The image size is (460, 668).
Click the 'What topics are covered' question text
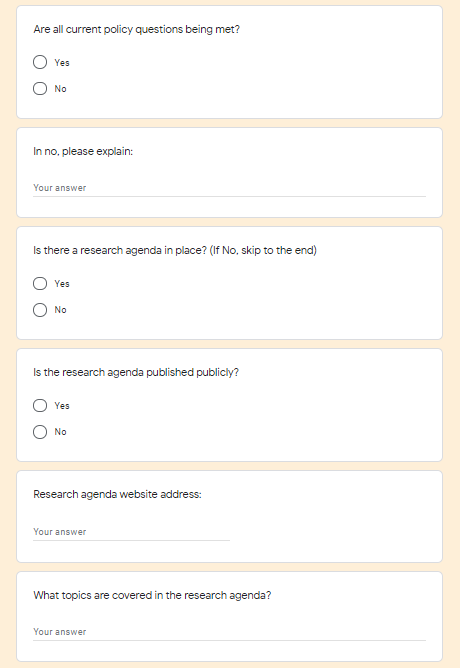coord(152,595)
